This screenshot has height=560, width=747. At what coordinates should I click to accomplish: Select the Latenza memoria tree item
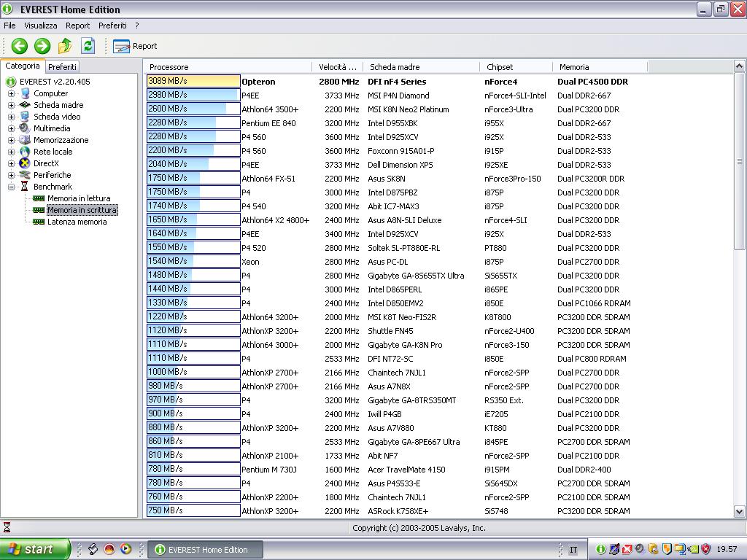pos(77,222)
